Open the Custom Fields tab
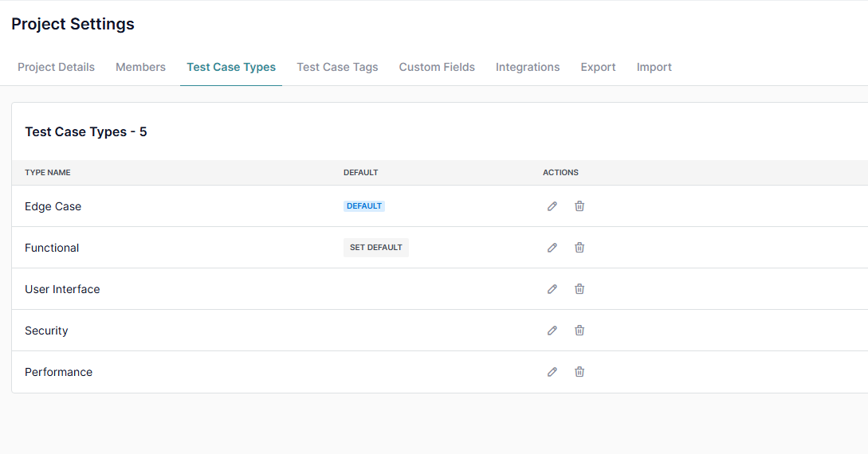This screenshot has height=454, width=868. click(437, 67)
